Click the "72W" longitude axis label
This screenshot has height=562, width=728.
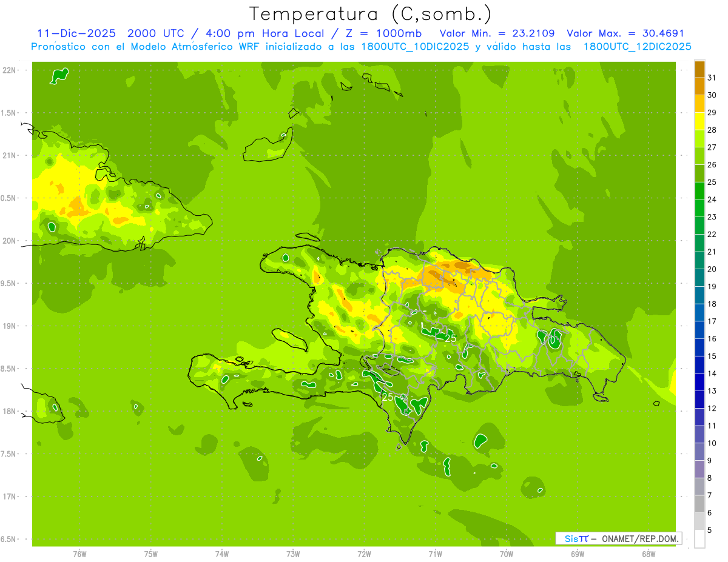[364, 554]
